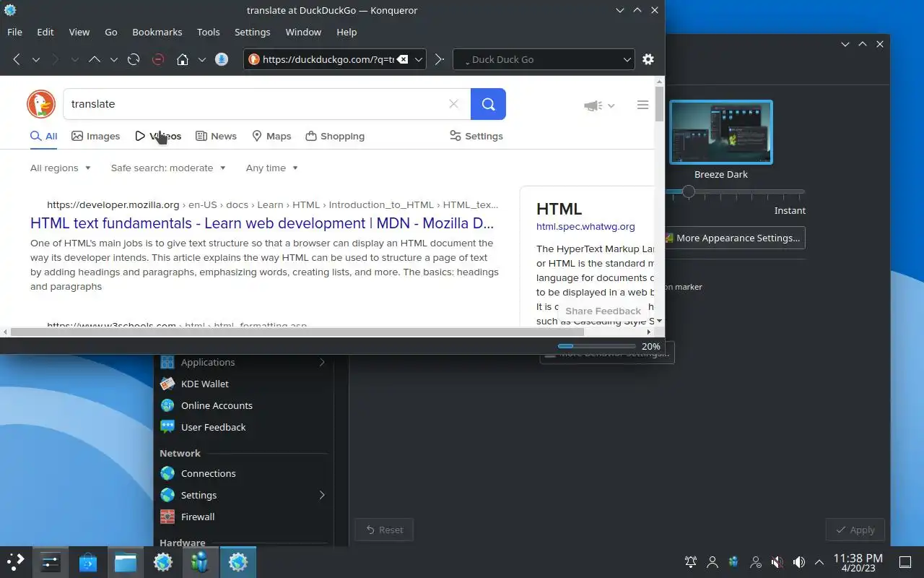Clear the URL location bar
The image size is (924, 578).
point(403,59)
